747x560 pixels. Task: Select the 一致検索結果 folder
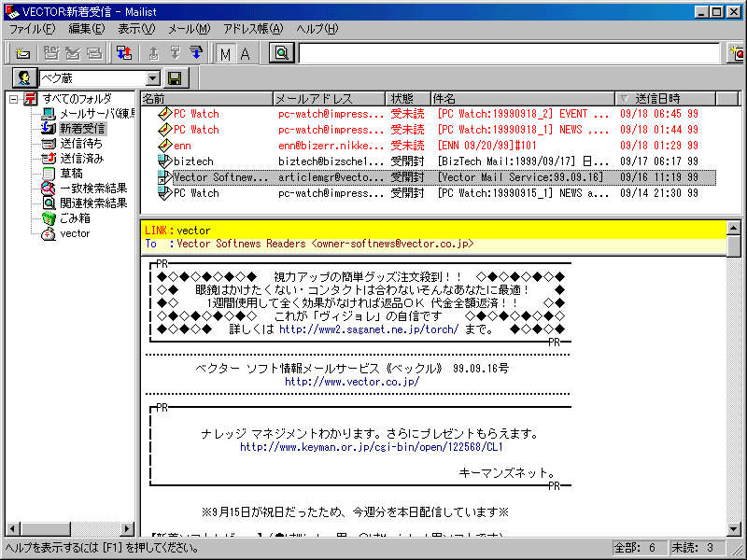pyautogui.click(x=93, y=189)
